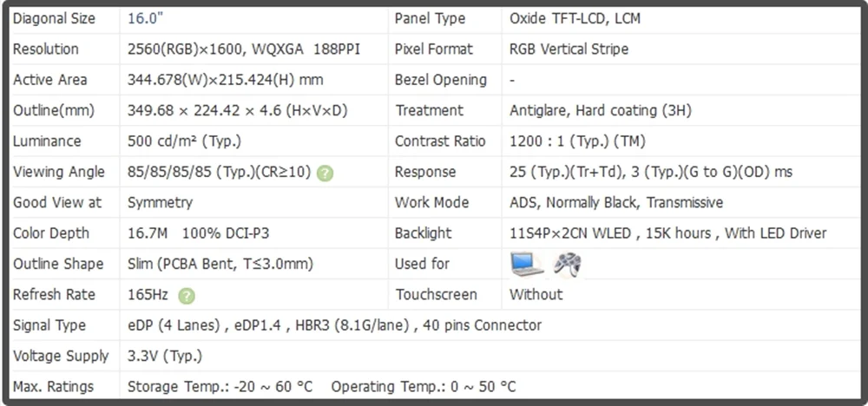The width and height of the screenshot is (868, 406).
Task: Click the Panel Type label
Action: point(430,18)
